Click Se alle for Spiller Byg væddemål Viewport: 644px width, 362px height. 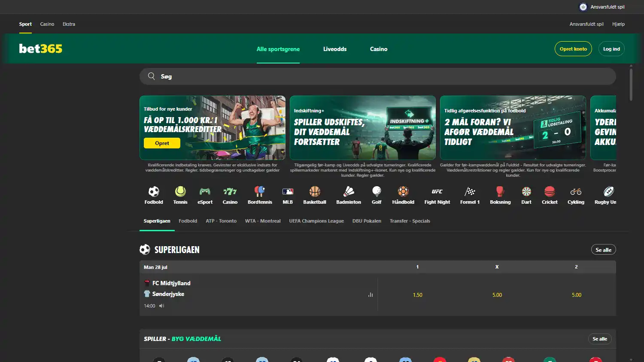(x=600, y=339)
